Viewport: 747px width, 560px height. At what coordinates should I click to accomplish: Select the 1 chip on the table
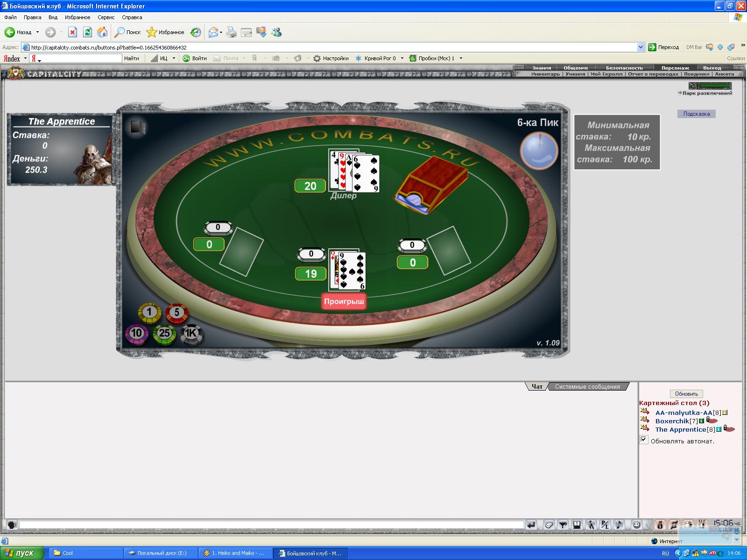click(x=149, y=312)
